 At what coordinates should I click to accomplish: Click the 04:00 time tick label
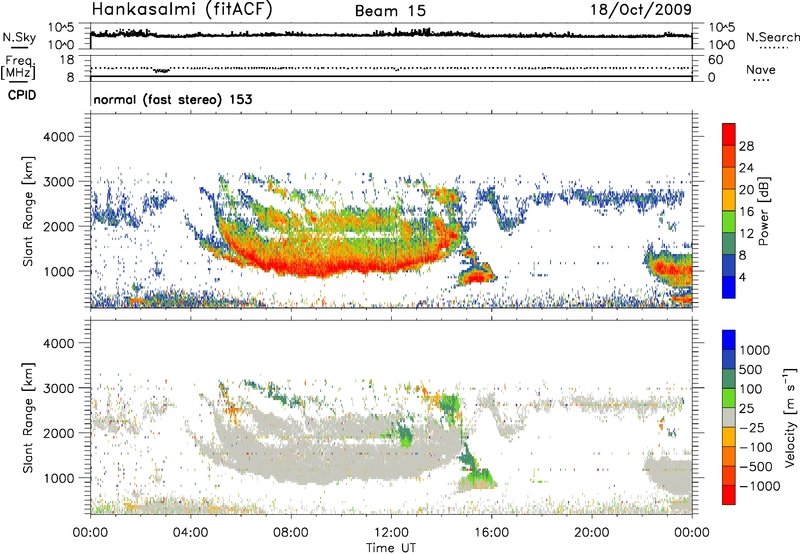(190, 533)
